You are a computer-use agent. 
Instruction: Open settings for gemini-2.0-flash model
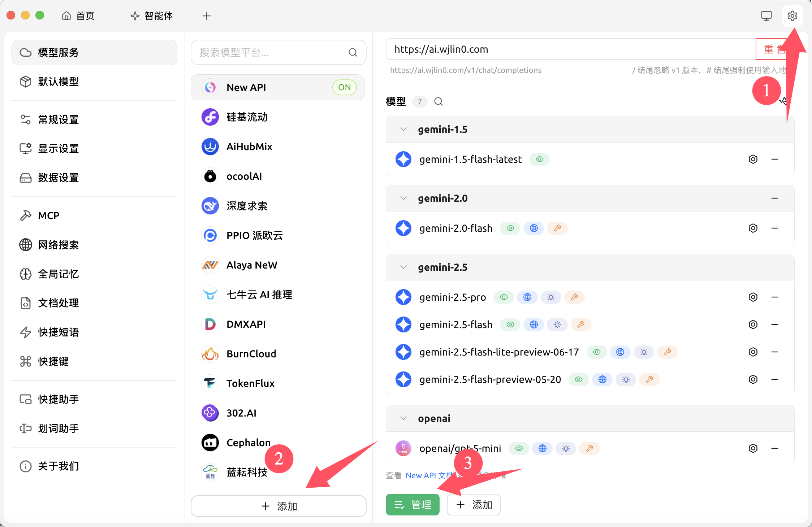tap(753, 228)
